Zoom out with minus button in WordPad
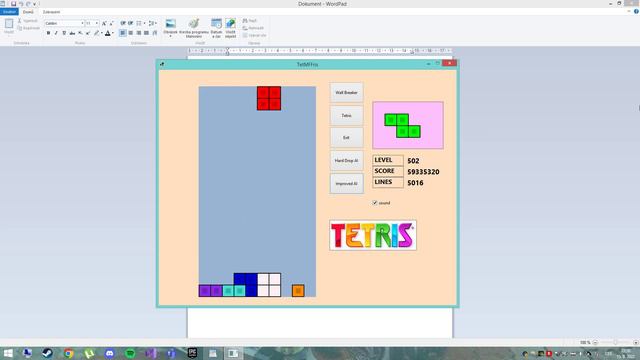Viewport: 640px width, 360px height. point(595,342)
